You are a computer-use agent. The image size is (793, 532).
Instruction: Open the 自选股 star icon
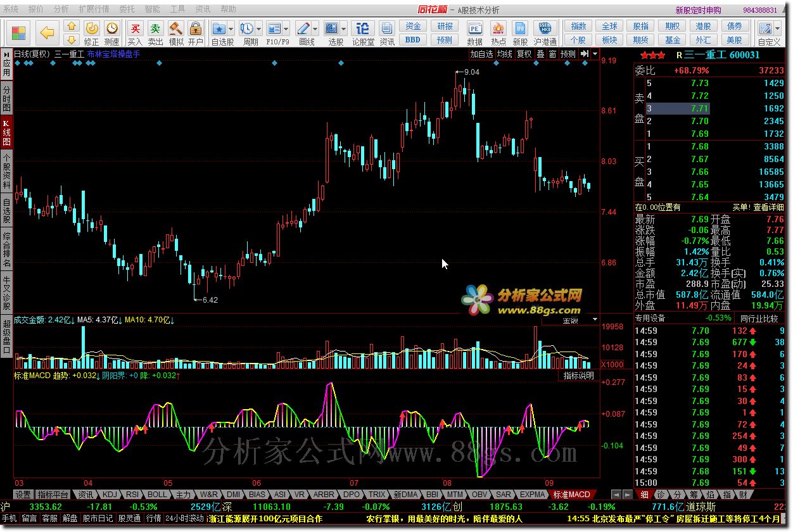tap(219, 28)
